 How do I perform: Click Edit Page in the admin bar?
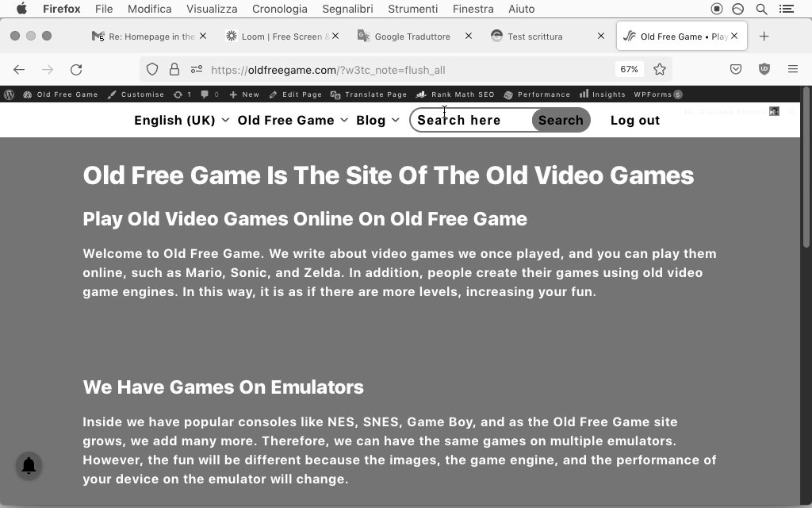click(x=296, y=94)
